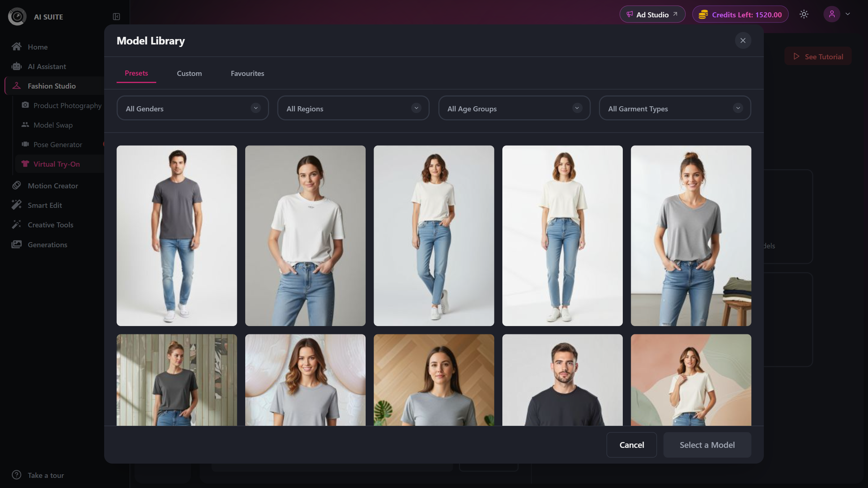This screenshot has width=868, height=488.
Task: Click the AI Assistant robot icon
Action: [16, 66]
